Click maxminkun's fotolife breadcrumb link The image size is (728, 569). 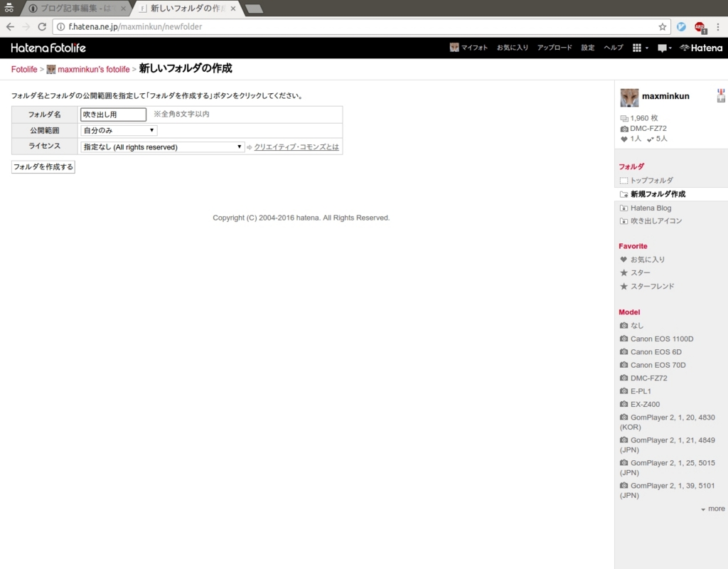coord(93,69)
